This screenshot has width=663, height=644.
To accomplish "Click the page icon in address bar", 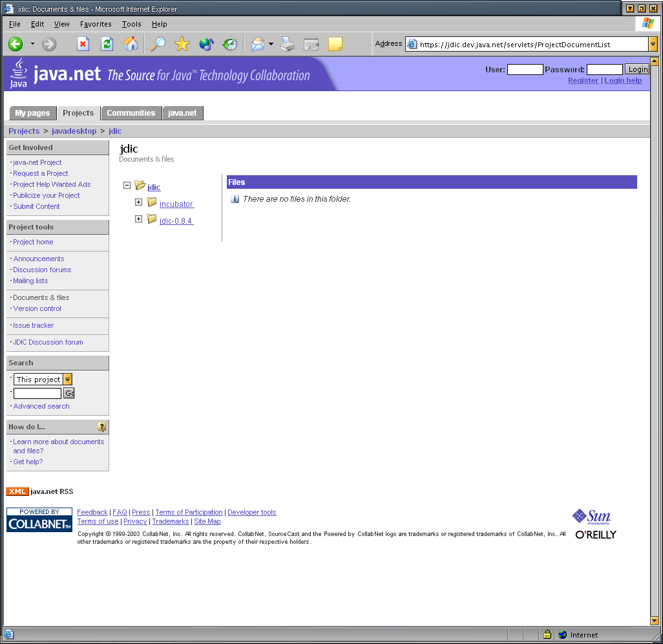I will click(x=412, y=44).
